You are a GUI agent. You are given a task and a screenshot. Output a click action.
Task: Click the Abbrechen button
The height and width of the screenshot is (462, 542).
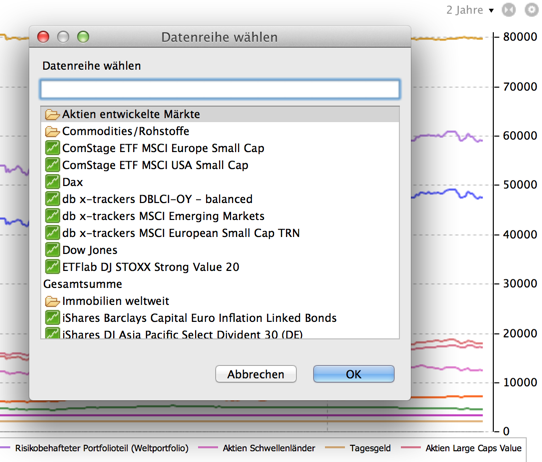click(256, 374)
